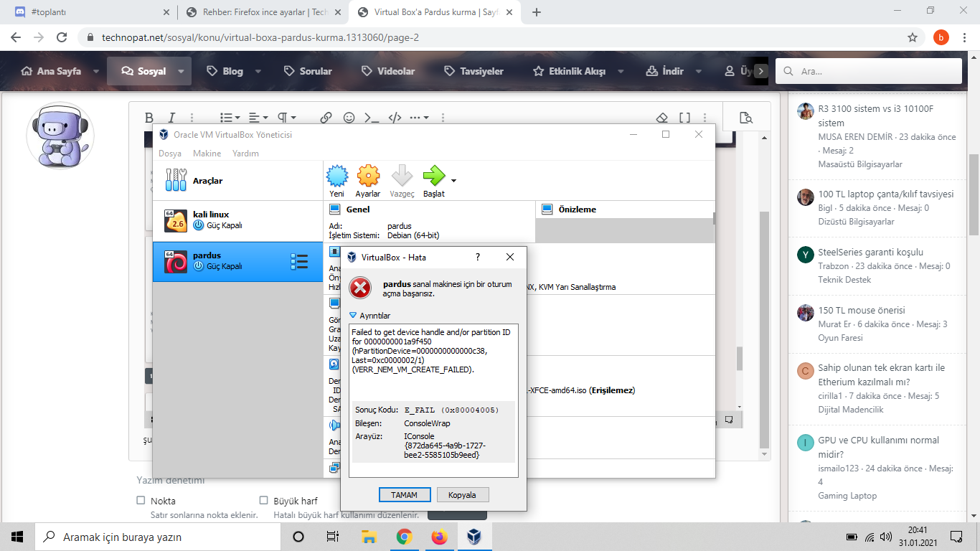Viewport: 980px width, 551px height.
Task: Open the smiley emoji picker in editor
Action: click(349, 118)
